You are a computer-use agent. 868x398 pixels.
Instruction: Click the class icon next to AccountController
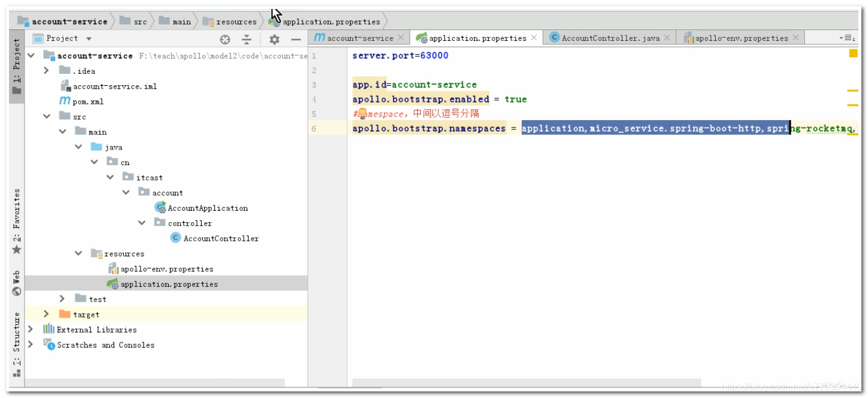click(174, 238)
